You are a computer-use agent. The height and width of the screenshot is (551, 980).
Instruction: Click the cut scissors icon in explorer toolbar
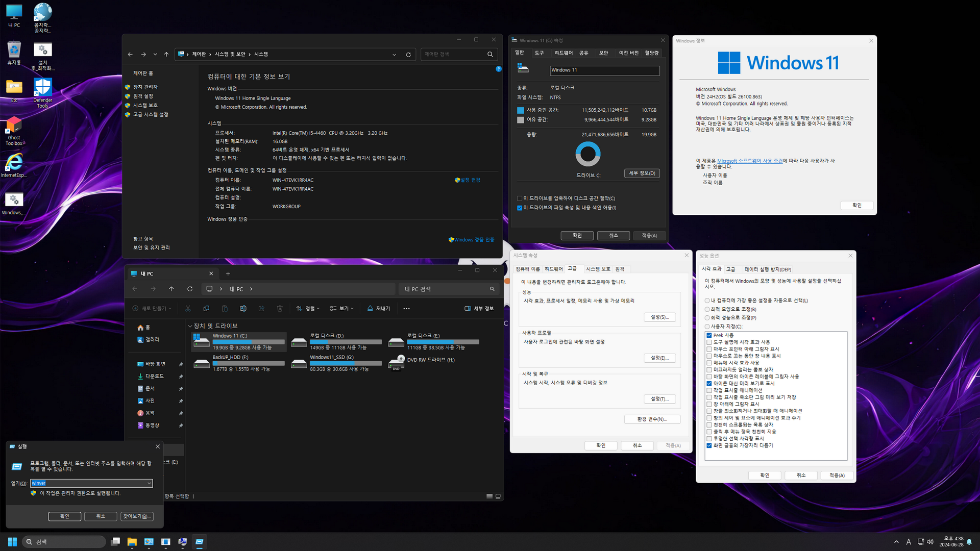tap(188, 309)
